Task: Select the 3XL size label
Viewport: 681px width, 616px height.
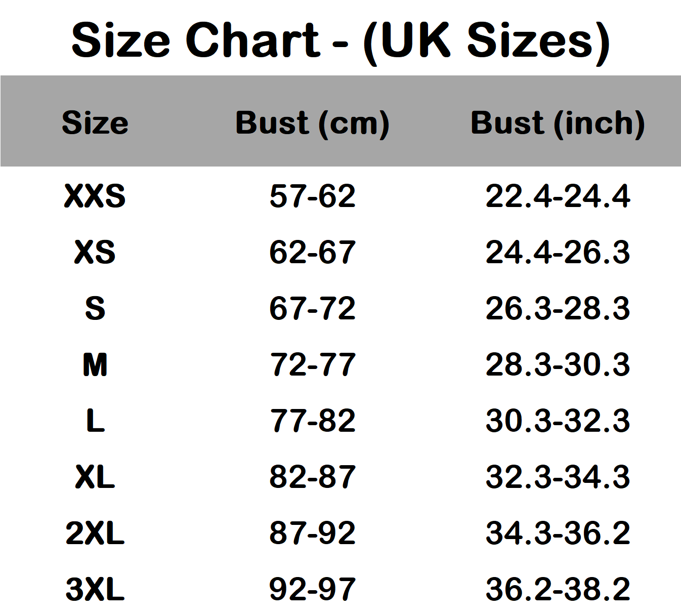Action: 95,589
